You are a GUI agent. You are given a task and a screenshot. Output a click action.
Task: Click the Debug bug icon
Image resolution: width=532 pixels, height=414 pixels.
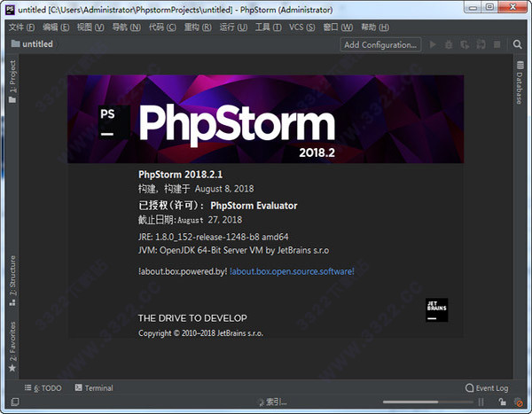(449, 44)
